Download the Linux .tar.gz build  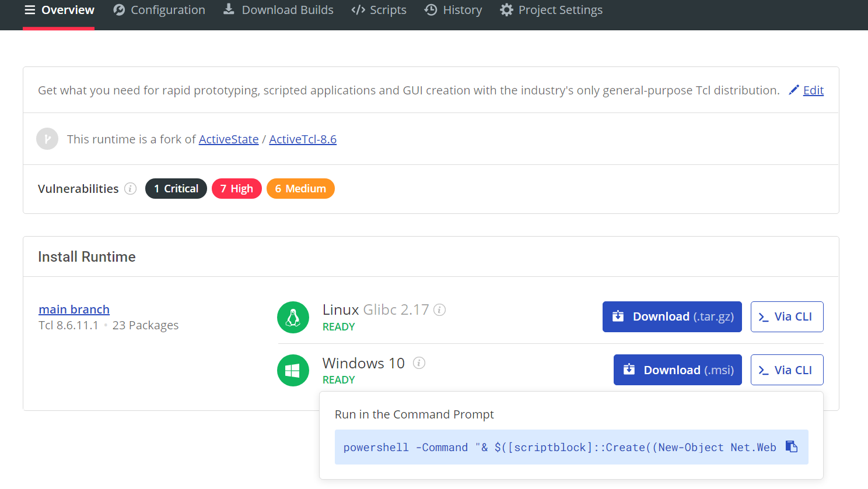(x=672, y=316)
